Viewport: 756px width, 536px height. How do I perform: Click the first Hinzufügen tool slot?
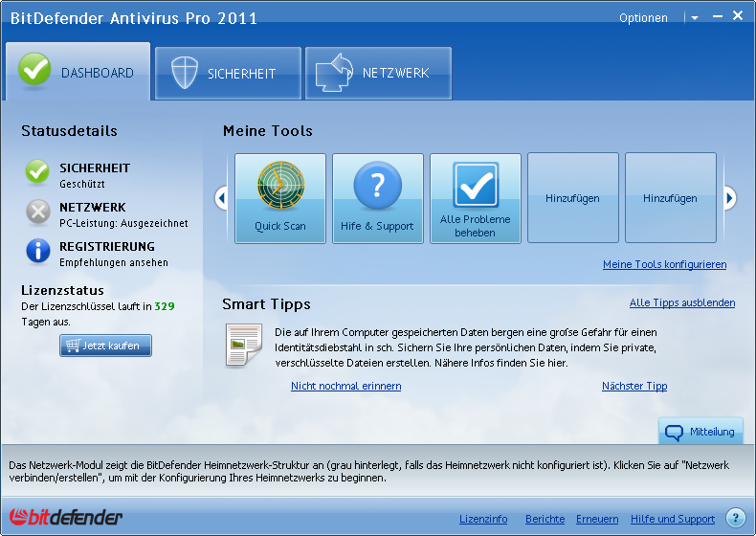pos(573,198)
